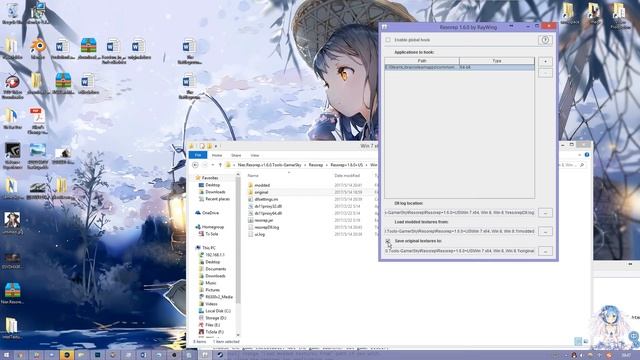Screen dimensions: 640x360
Task: Open the Blender desktop shortcut
Action: (38, 48)
